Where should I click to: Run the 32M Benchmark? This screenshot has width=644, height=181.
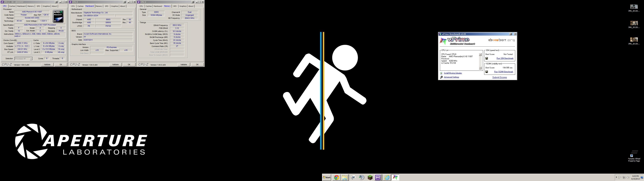point(505,58)
